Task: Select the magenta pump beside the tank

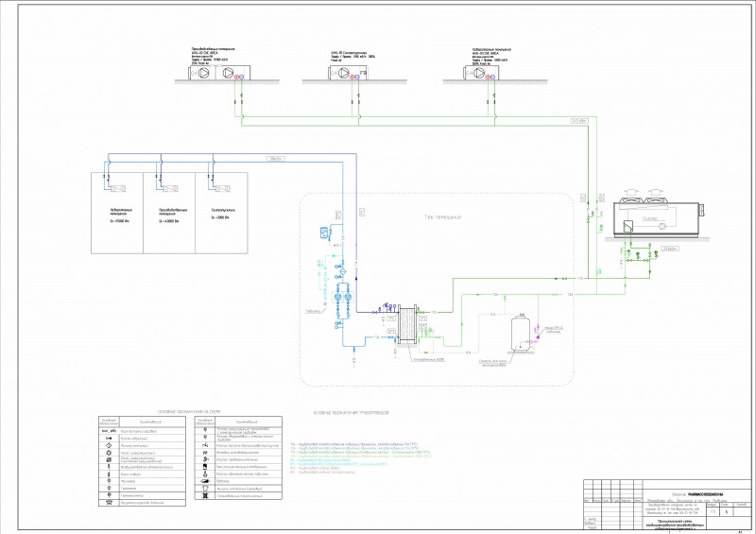Action: [537, 337]
